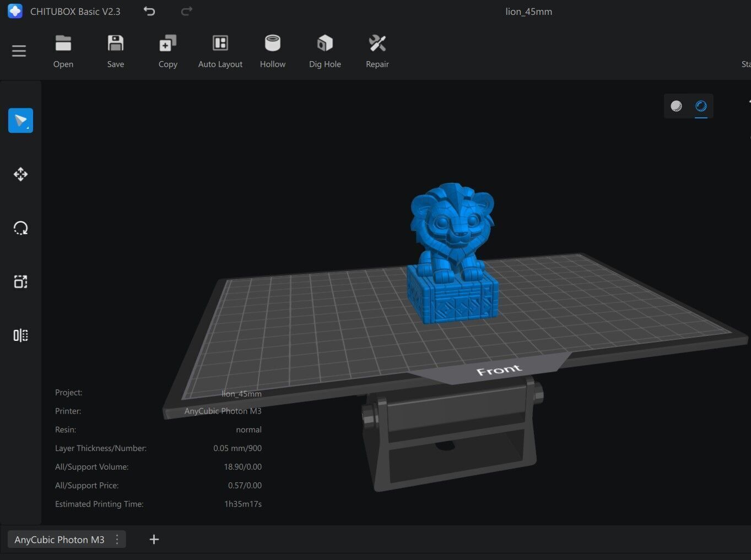Click the CHITUBOX logo icon
The image size is (751, 560).
coord(15,11)
